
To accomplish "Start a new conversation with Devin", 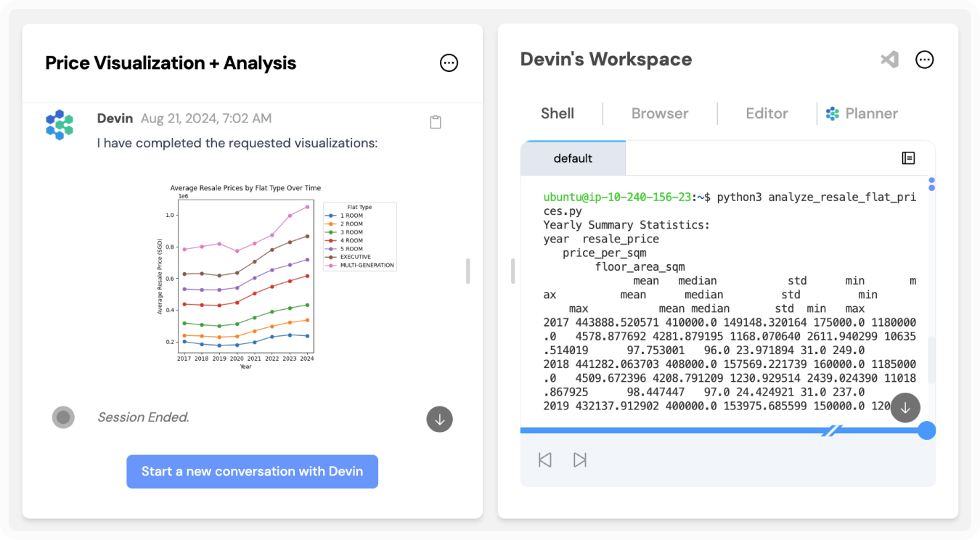I will click(x=252, y=472).
